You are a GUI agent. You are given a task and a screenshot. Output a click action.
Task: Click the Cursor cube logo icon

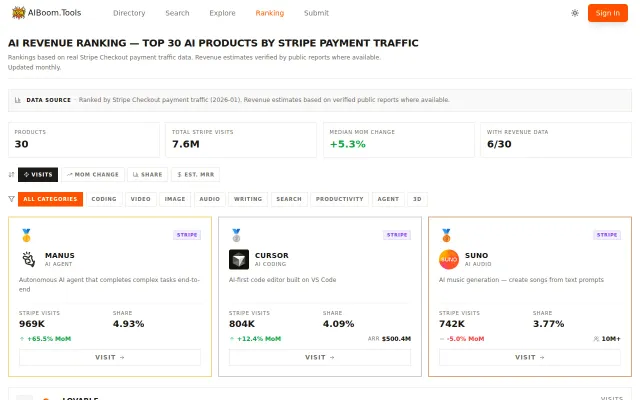pos(239,259)
